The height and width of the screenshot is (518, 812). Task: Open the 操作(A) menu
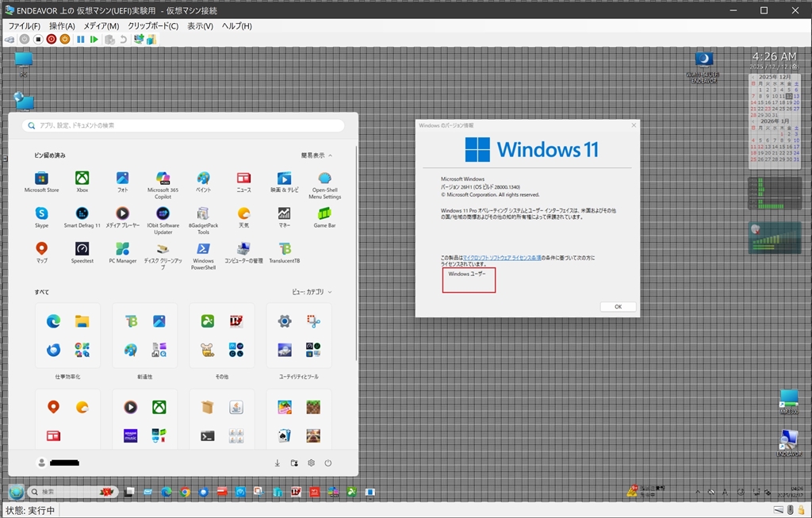tap(62, 26)
